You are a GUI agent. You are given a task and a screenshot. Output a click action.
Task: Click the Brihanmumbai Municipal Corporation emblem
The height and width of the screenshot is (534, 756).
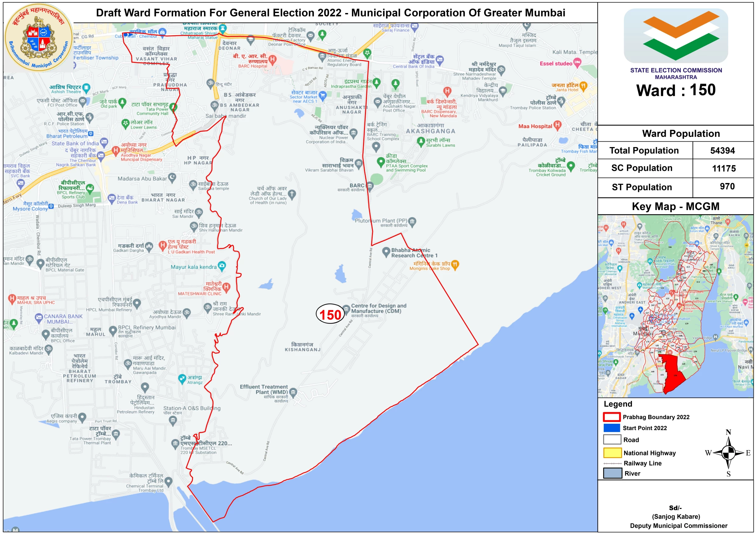39,38
